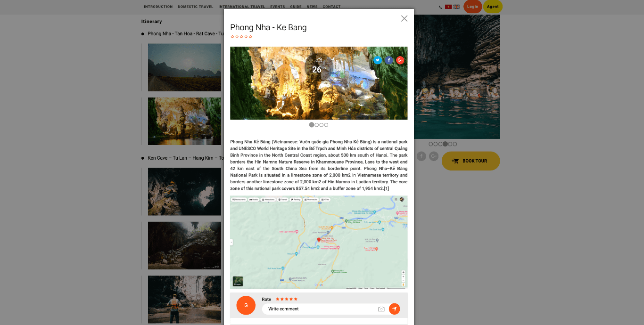Click the Book Tour button

471,161
